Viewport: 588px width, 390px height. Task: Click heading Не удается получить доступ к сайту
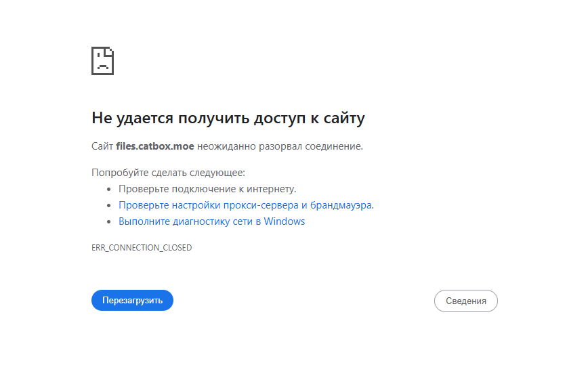pyautogui.click(x=228, y=118)
